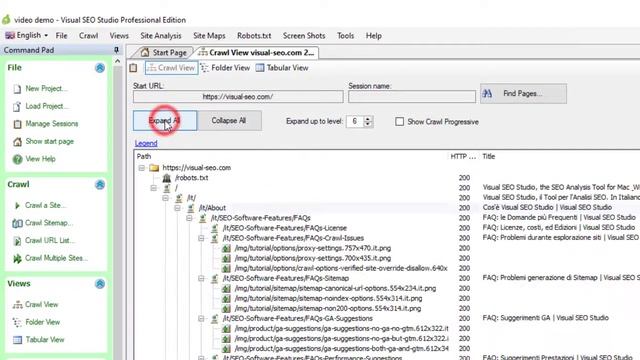This screenshot has height=360, width=640.
Task: Click the FAQs-License page icon
Action: click(x=214, y=228)
